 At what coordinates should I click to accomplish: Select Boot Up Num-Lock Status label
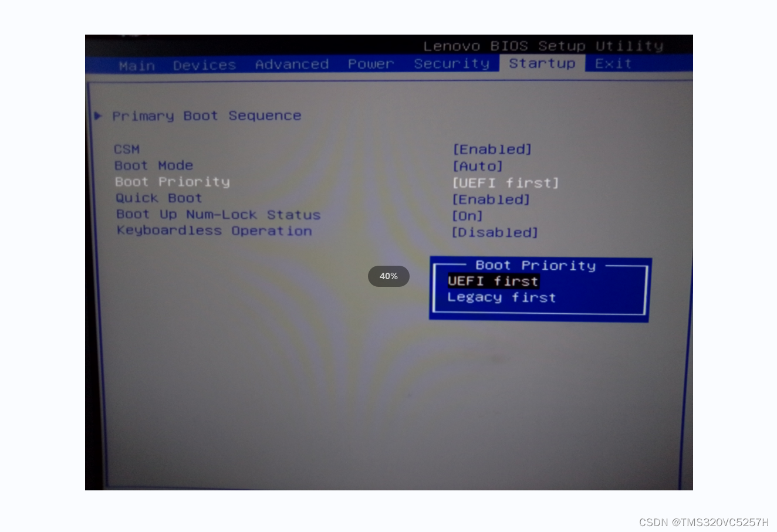pyautogui.click(x=218, y=215)
